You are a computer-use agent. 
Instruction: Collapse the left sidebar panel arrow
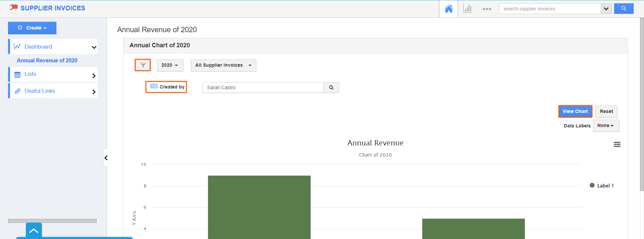[106, 158]
